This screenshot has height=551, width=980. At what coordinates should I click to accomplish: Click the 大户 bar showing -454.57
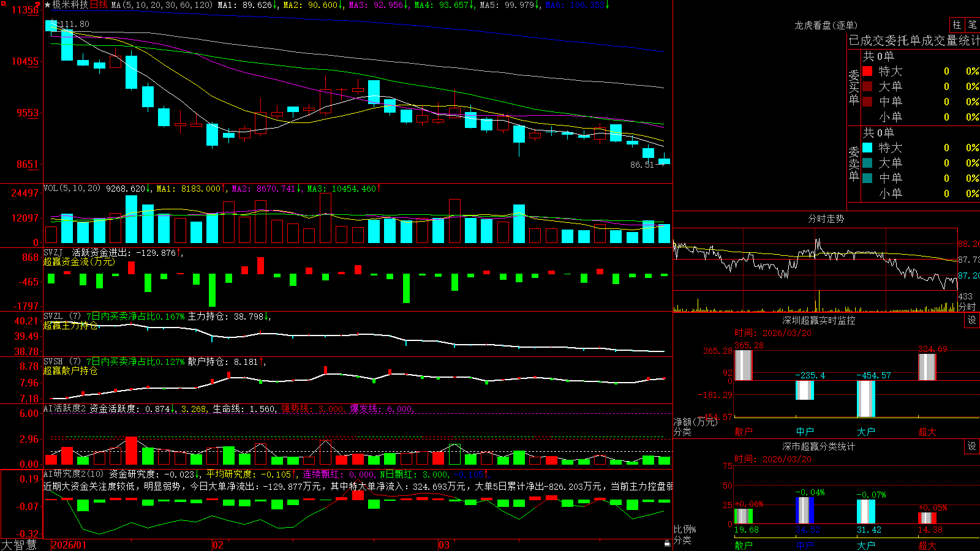[865, 399]
